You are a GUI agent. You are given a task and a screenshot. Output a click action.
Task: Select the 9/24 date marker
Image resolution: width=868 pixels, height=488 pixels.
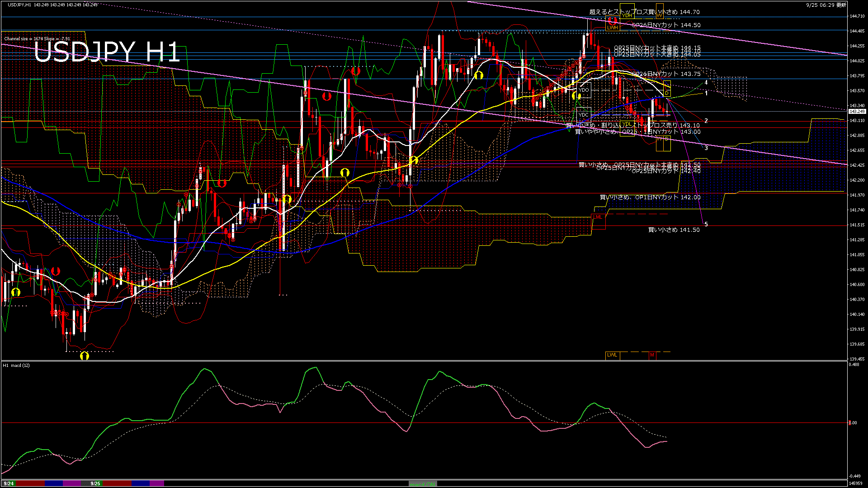pyautogui.click(x=8, y=483)
